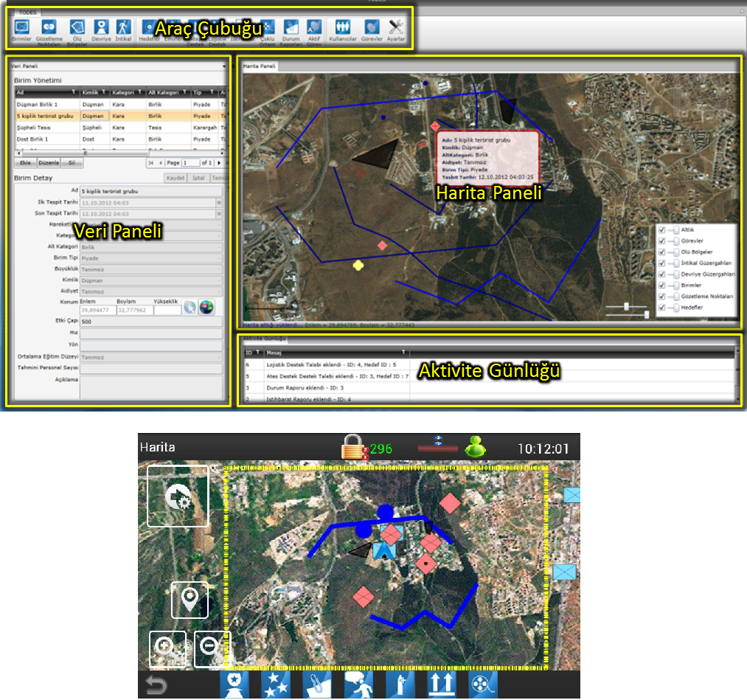Click the Kaydet button
The height and width of the screenshot is (700, 747).
(176, 178)
